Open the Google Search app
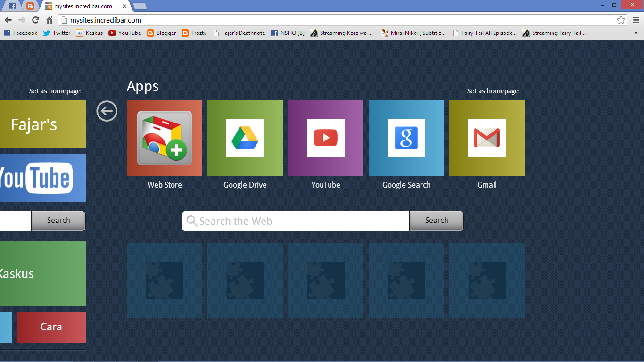The image size is (644, 362). coord(406,138)
